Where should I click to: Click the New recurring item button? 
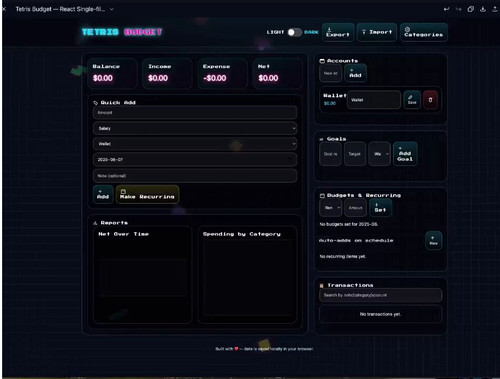(433, 240)
